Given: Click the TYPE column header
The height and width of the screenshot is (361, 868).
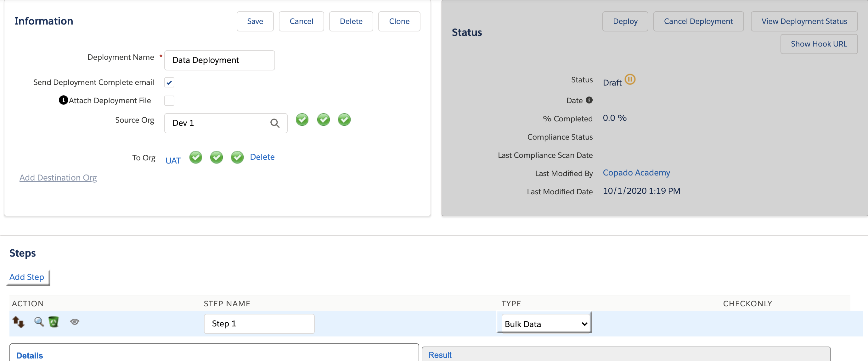Looking at the screenshot, I should [511, 304].
